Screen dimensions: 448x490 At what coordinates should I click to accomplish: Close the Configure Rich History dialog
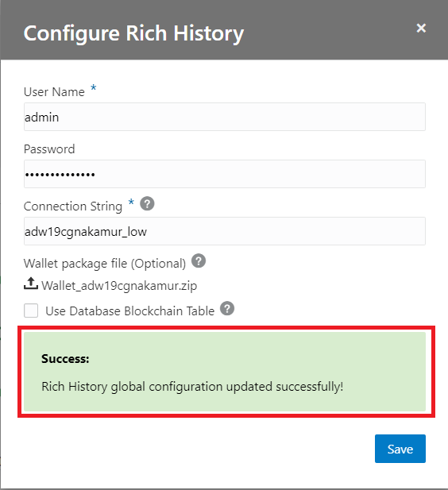click(421, 28)
